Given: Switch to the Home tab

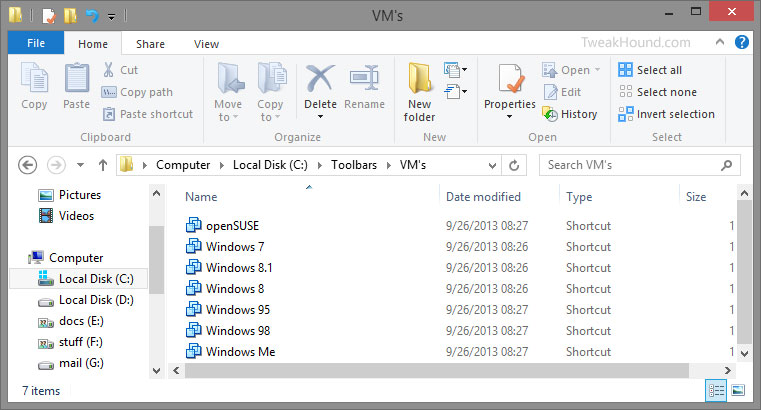Looking at the screenshot, I should pyautogui.click(x=93, y=44).
